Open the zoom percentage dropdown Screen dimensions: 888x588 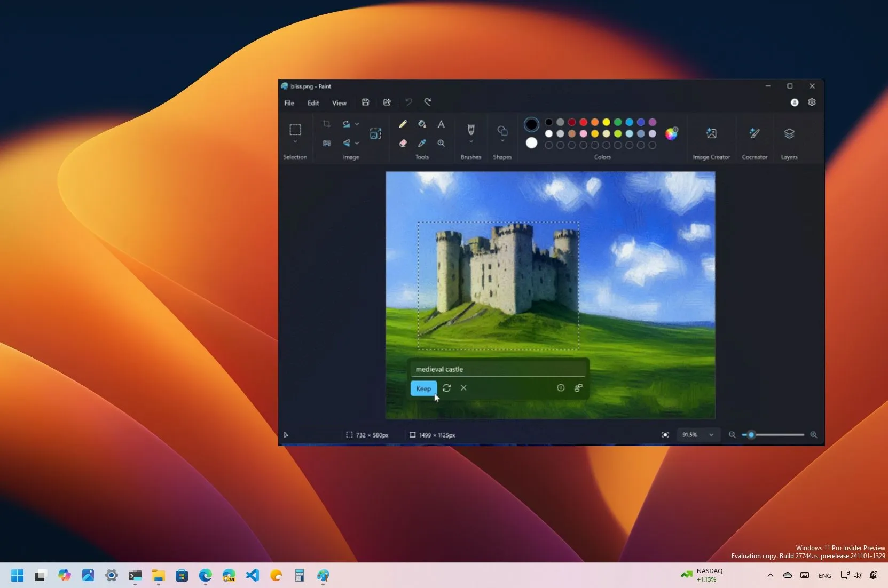(711, 435)
